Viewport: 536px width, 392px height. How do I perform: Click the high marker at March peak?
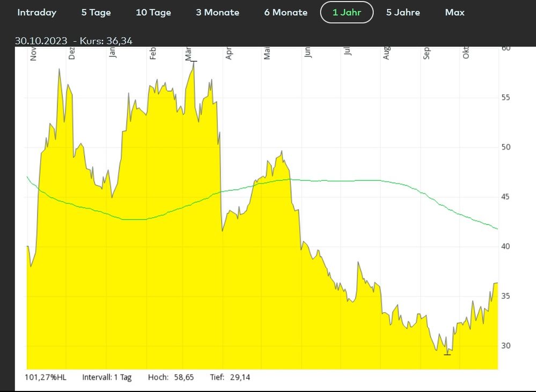[194, 62]
